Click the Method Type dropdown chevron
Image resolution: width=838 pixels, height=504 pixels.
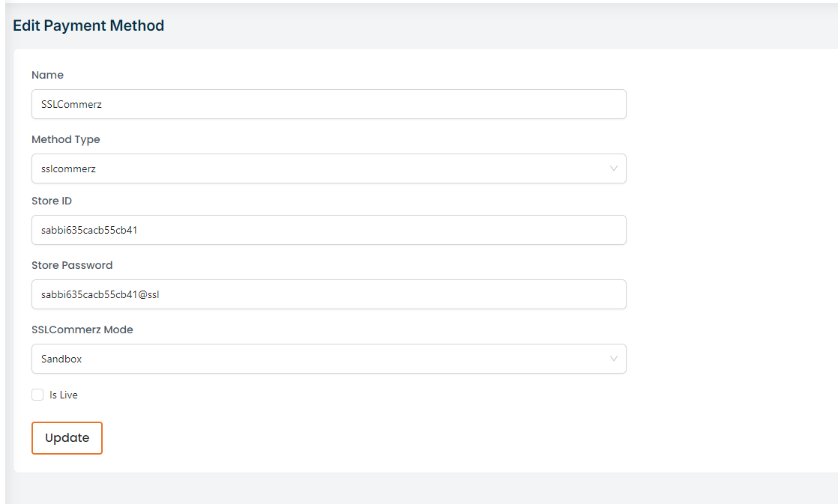(613, 168)
